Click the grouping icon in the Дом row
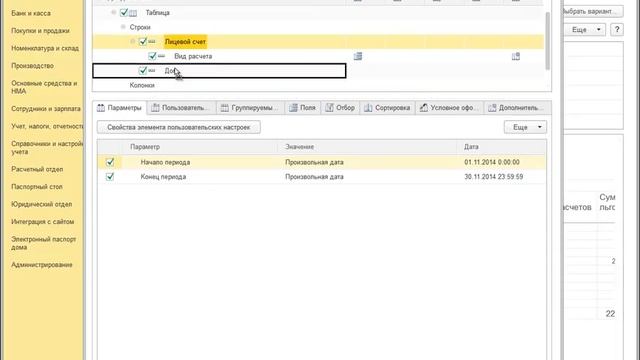 (152, 71)
